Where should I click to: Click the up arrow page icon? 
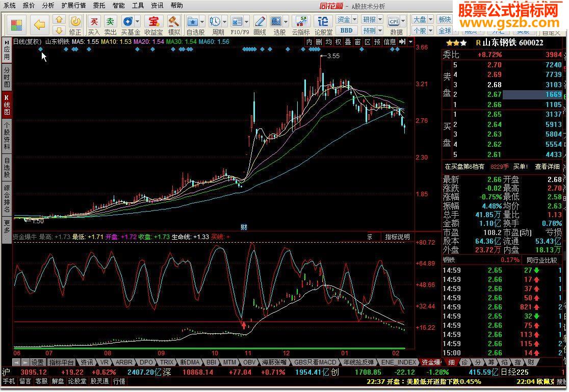[59, 19]
